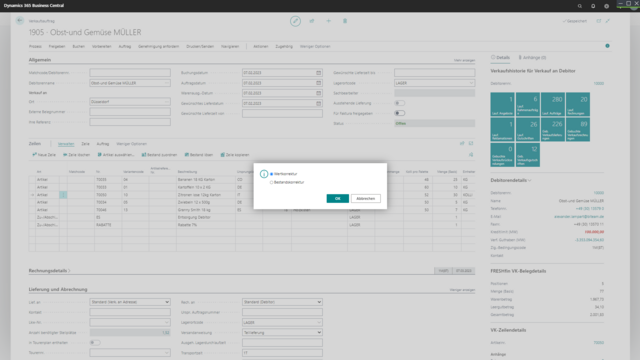Image resolution: width=640 pixels, height=360 pixels.
Task: Click the collapse page arrows icon
Action: [x=608, y=21]
